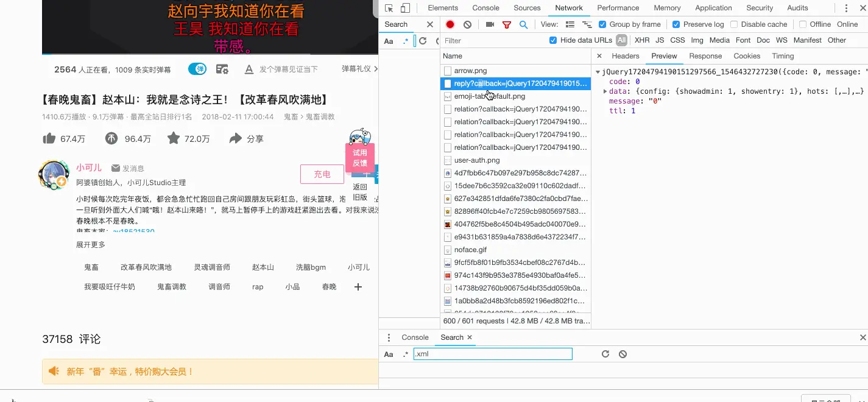Open the bottom drawer three-dot menu
The image size is (868, 402).
389,337
